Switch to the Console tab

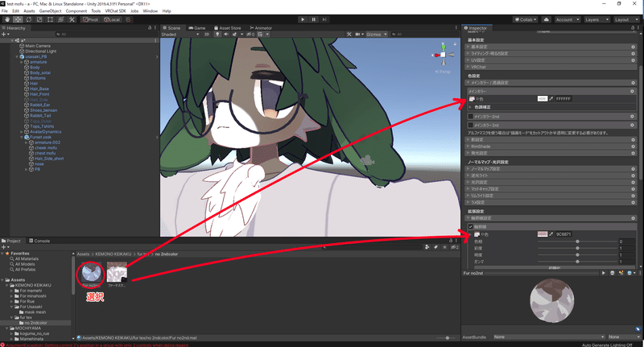[39, 241]
